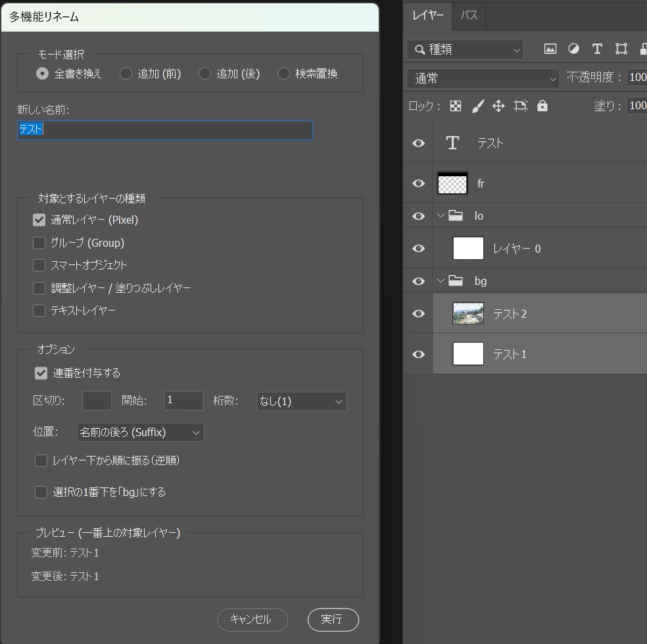Select the shape layer filter icon
The width and height of the screenshot is (647, 644).
[621, 49]
